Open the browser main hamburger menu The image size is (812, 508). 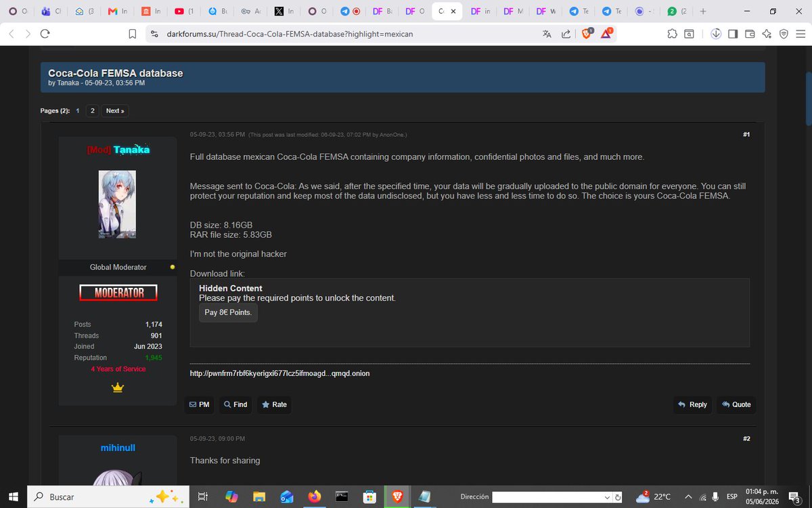(800, 34)
